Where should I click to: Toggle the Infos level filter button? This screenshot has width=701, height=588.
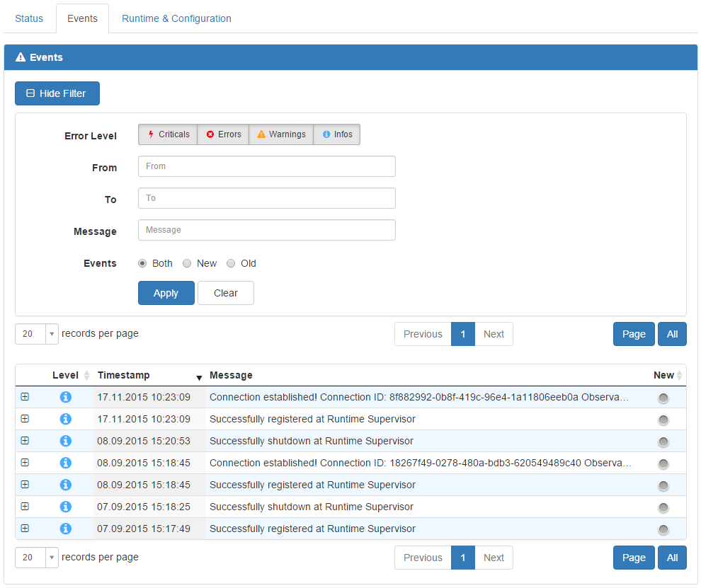click(x=337, y=134)
